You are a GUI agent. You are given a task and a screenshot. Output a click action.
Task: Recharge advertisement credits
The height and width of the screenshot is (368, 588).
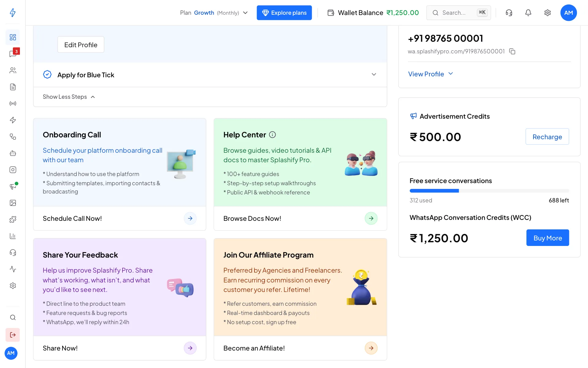[547, 136]
